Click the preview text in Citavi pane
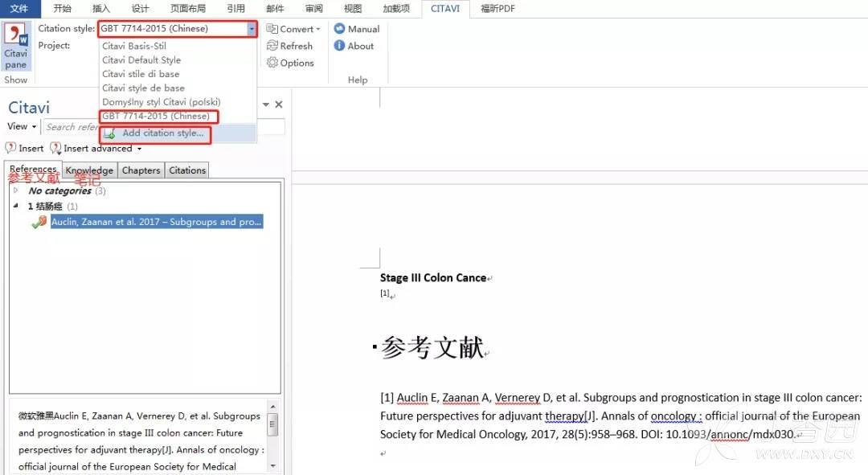This screenshot has width=868, height=475. point(140,440)
